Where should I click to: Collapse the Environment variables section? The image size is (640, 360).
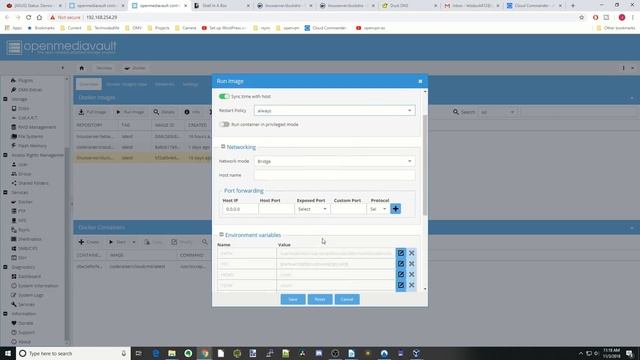point(221,235)
